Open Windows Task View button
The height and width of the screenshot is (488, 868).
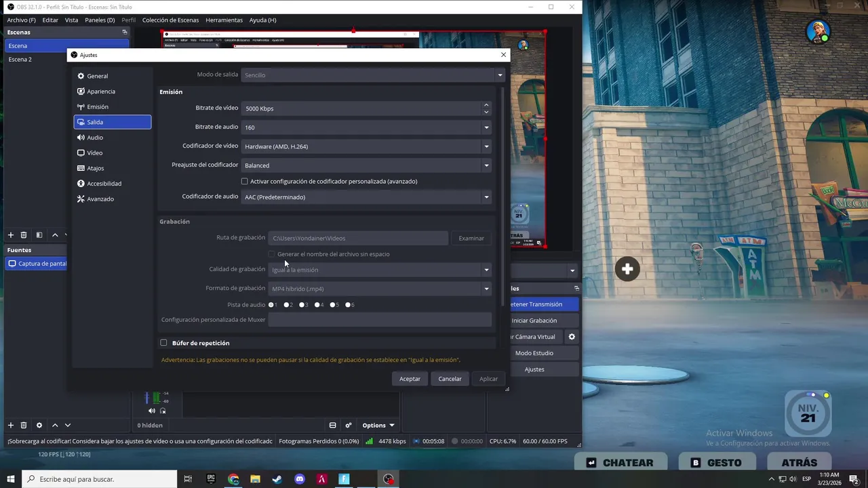(188, 479)
